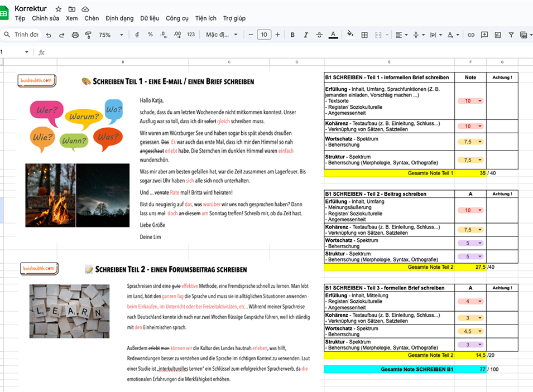The image size is (533, 392).
Task: Click the Create filter funnel icon
Action: (511, 35)
